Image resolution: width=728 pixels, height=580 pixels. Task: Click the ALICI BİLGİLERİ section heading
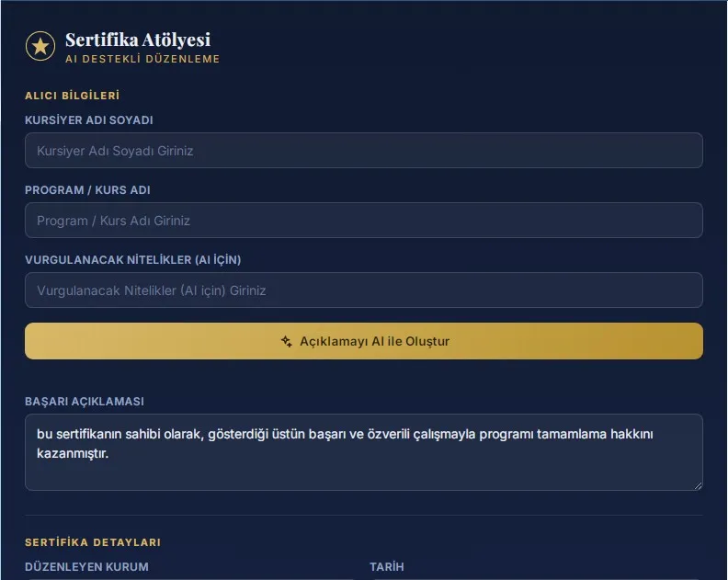pyautogui.click(x=72, y=96)
